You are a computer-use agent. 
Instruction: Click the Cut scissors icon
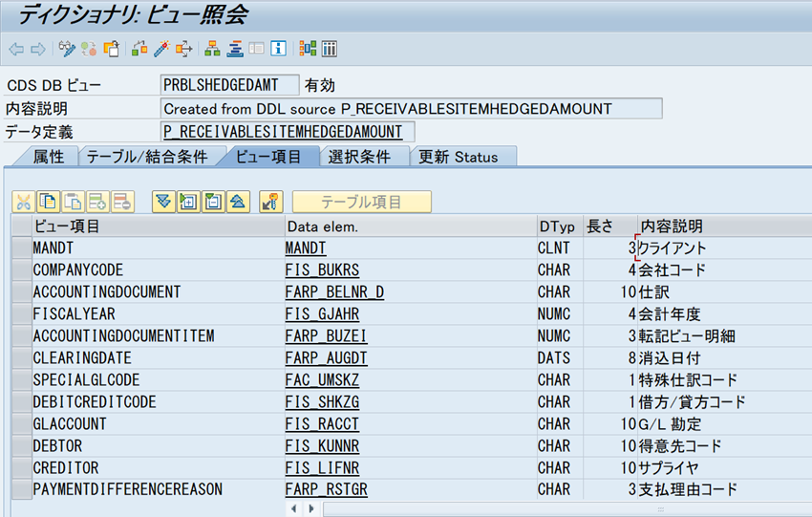pos(23,202)
